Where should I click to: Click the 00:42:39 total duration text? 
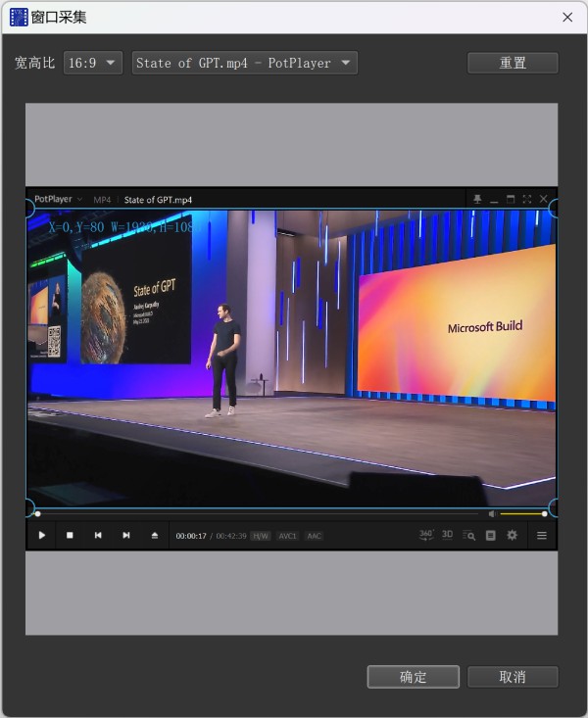pos(231,536)
